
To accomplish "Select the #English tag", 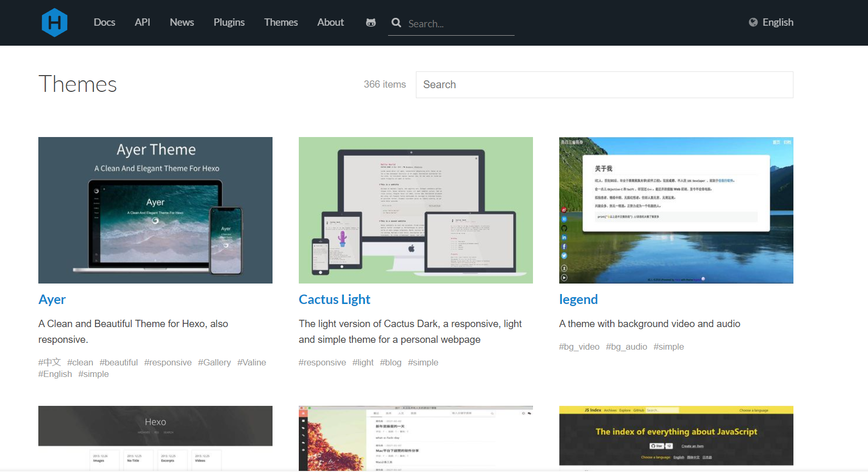I will click(x=55, y=374).
